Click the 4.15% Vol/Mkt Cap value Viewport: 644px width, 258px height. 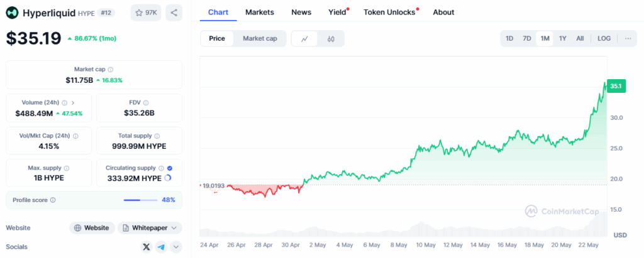tap(49, 146)
